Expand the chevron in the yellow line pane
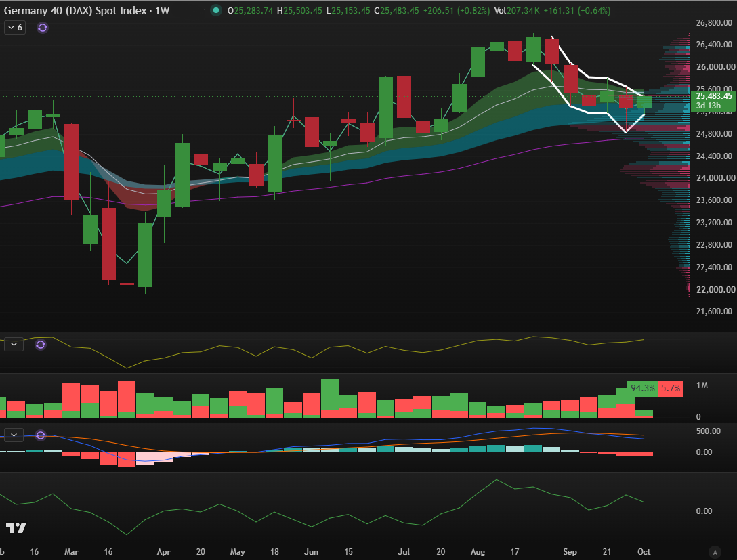This screenshot has height=560, width=737. pos(14,345)
